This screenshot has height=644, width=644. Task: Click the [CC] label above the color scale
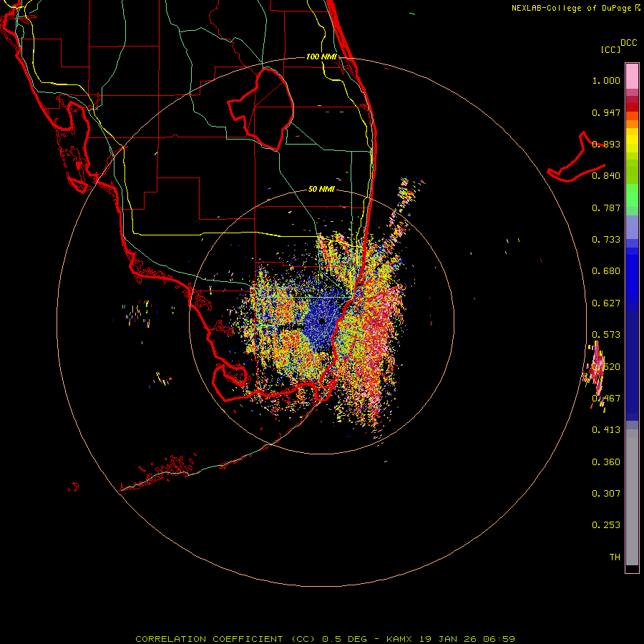click(610, 49)
